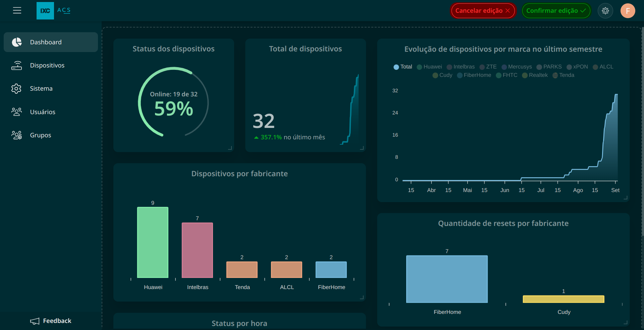644x330 pixels.
Task: Click the orange ALCL bar
Action: pyautogui.click(x=286, y=270)
